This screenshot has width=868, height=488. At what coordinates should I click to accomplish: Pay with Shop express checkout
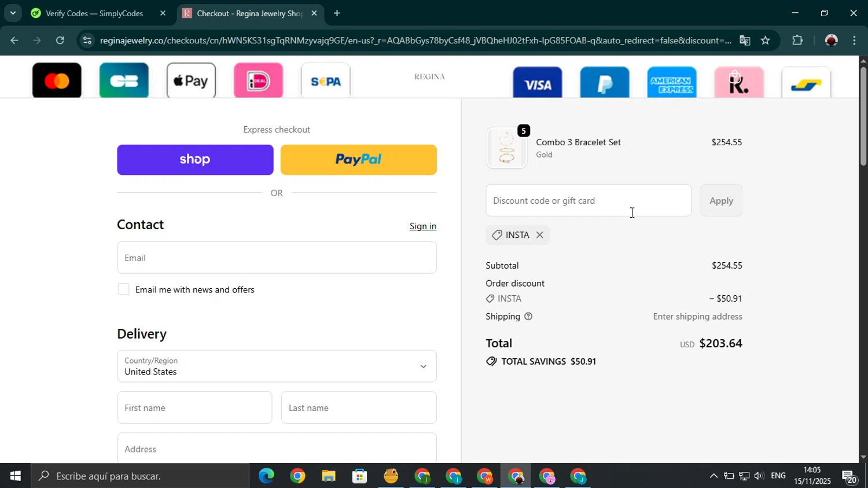click(195, 160)
